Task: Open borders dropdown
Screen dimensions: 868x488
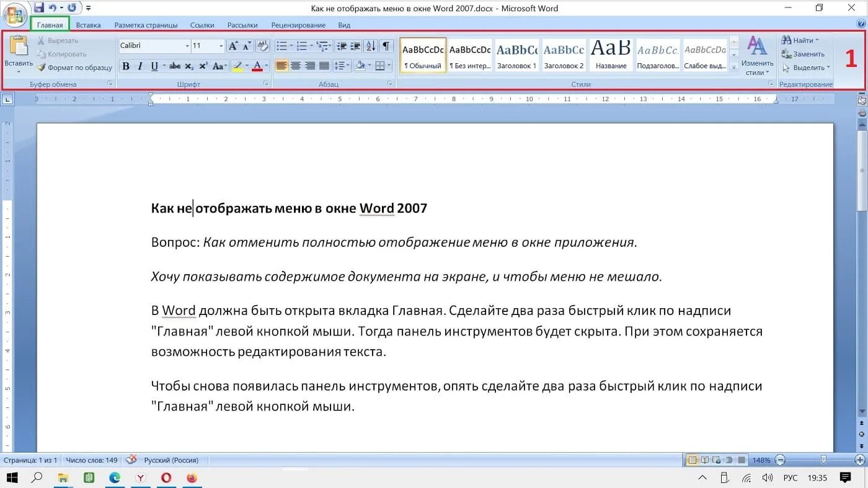Action: (389, 66)
